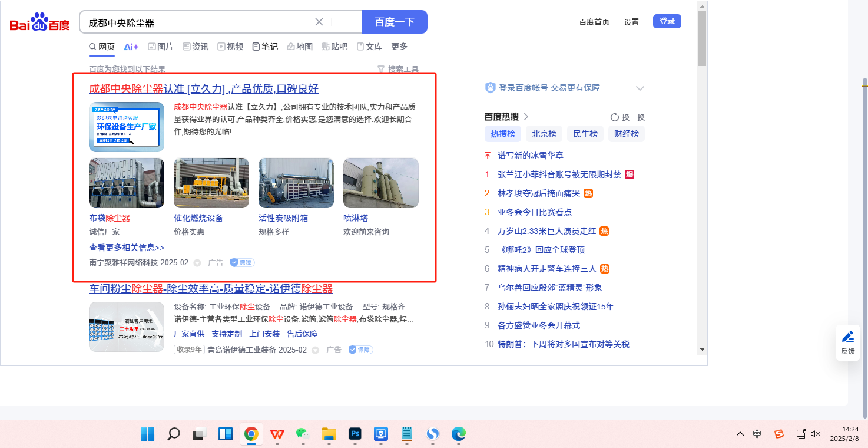Open the Ai+ search mode

(x=131, y=47)
